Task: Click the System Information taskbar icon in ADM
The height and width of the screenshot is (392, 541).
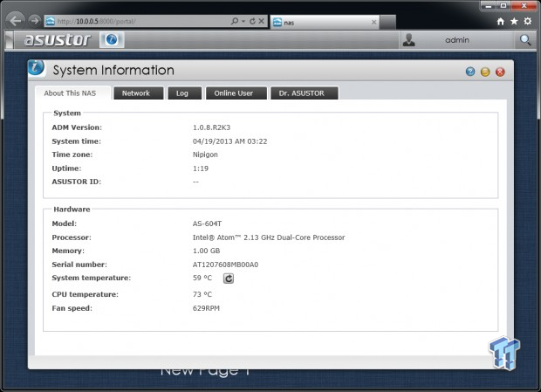Action: tap(112, 39)
